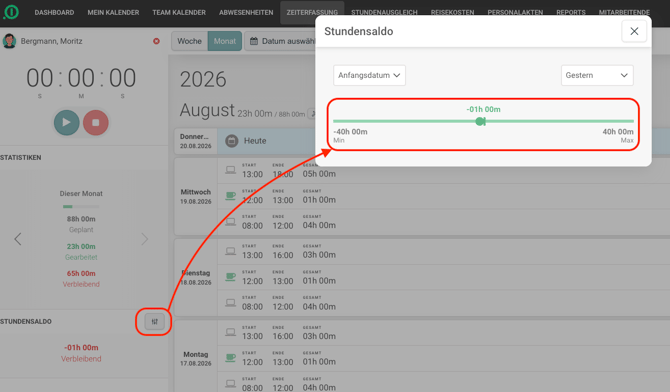Select laptop icon of Mittwoch 13:00 entry
670x392 pixels.
[231, 170]
